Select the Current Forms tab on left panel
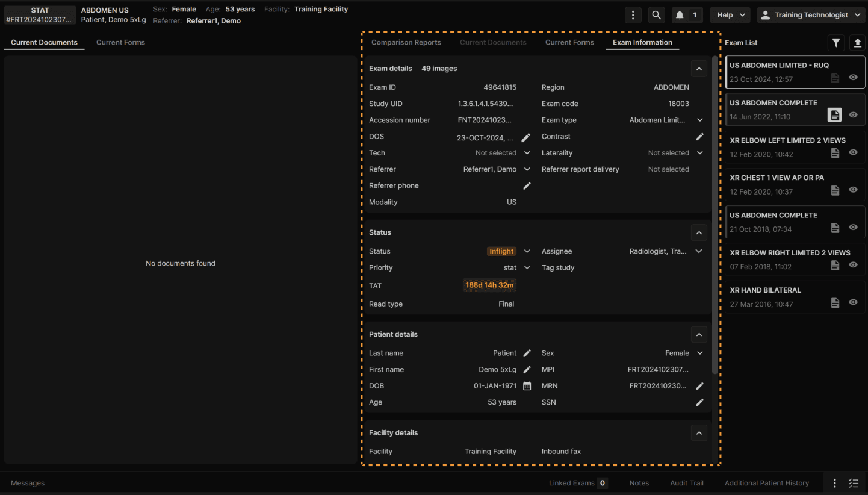The height and width of the screenshot is (495, 868). tap(120, 42)
